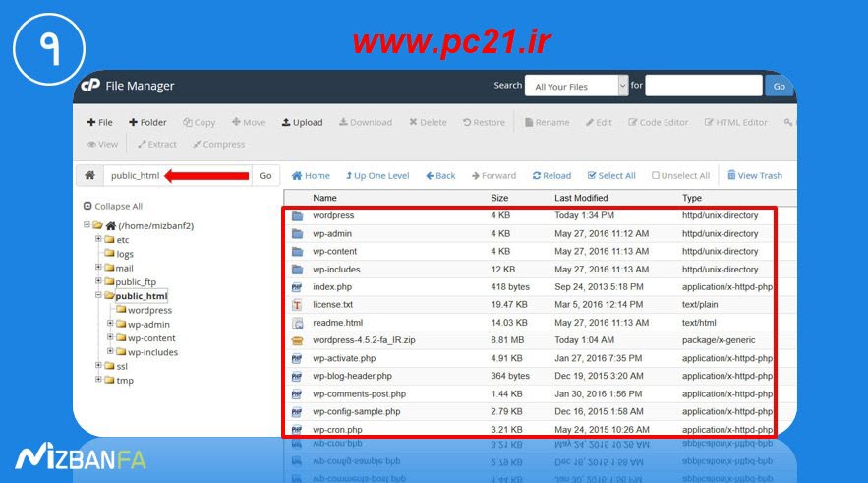868x483 pixels.
Task: Open the Code Editor
Action: tap(659, 122)
